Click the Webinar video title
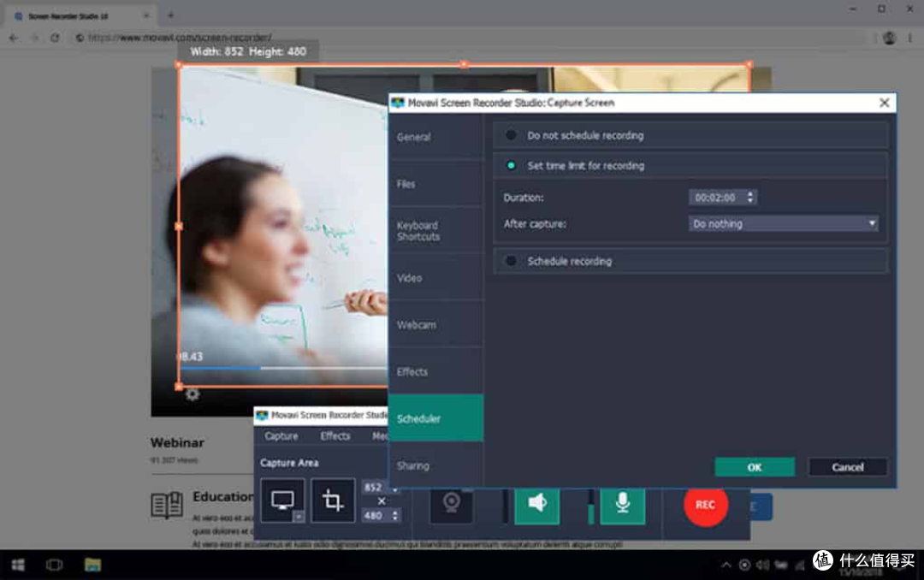This screenshot has height=580, width=924. (x=177, y=442)
